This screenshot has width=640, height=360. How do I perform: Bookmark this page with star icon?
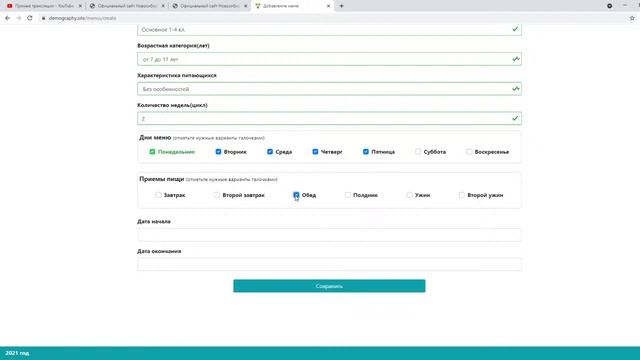(632, 18)
